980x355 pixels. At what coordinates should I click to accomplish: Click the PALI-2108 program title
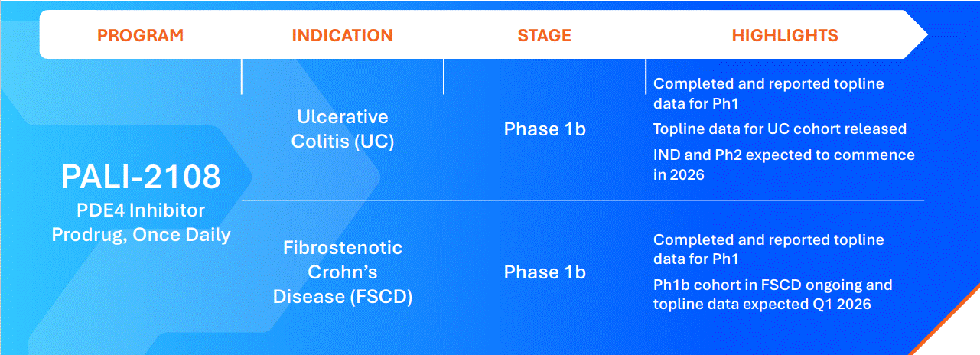pos(141,177)
